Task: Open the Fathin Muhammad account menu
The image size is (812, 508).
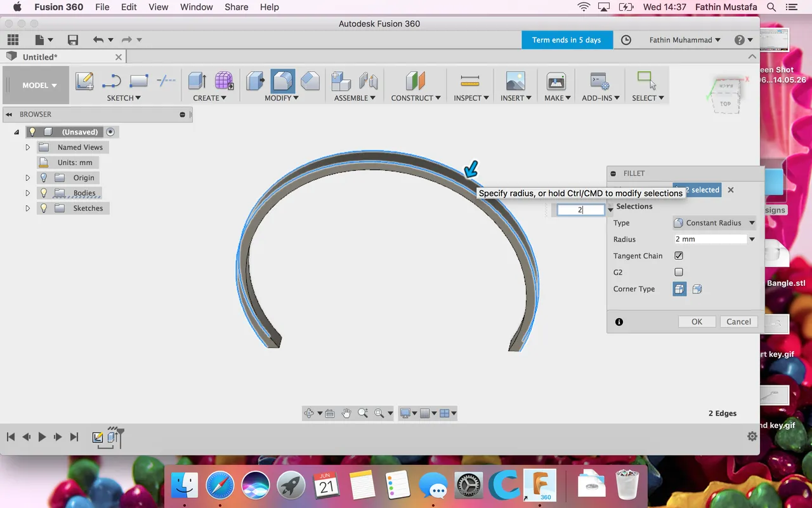Action: (x=685, y=40)
